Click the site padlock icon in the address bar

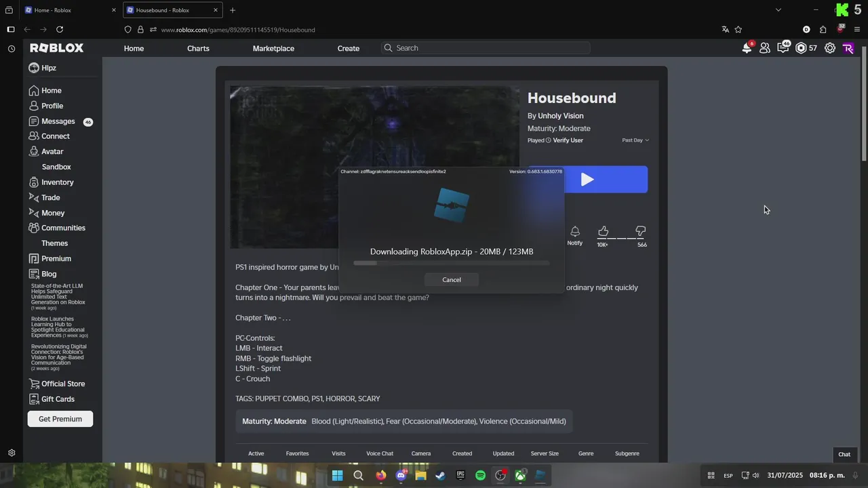tap(141, 29)
